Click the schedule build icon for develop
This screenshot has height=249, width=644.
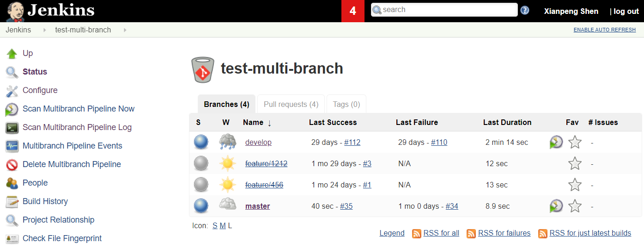point(556,142)
